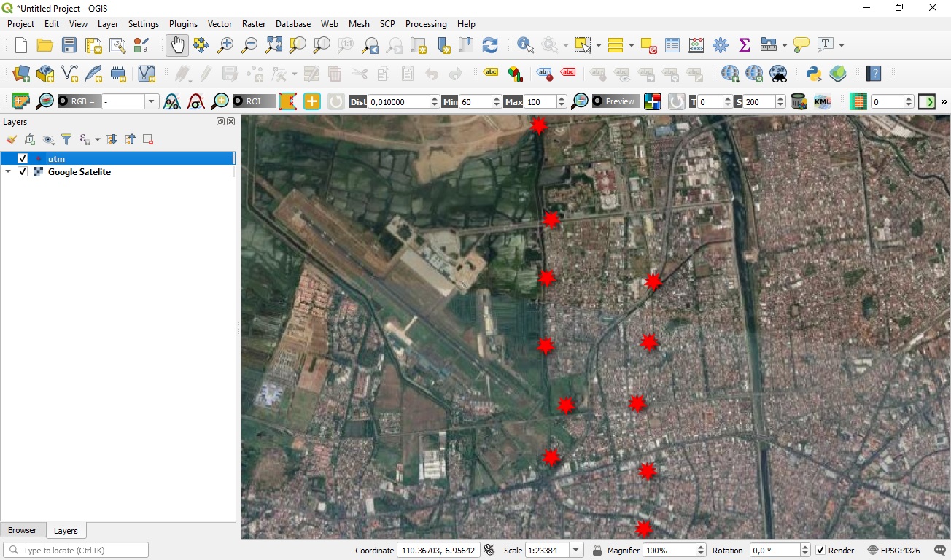Open the RGB band combo box
951x560 pixels.
130,102
